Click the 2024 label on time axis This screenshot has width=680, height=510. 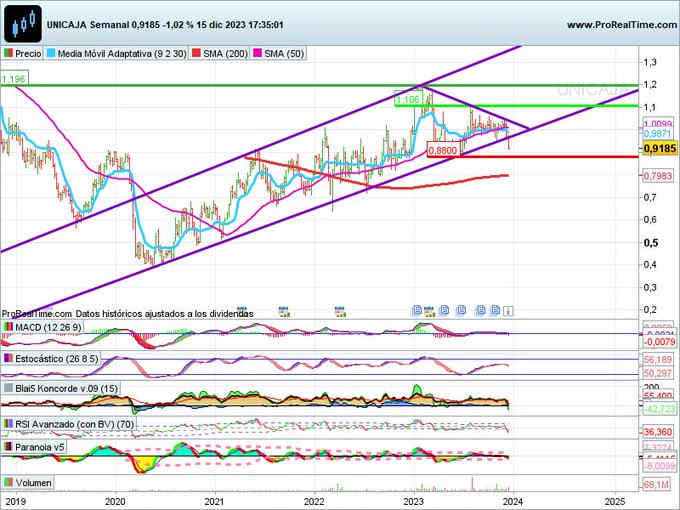pyautogui.click(x=513, y=502)
